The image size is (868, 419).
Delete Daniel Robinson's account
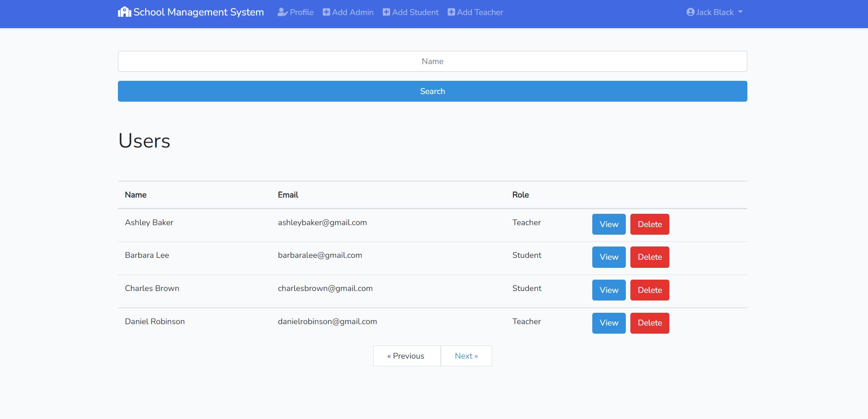click(x=649, y=323)
